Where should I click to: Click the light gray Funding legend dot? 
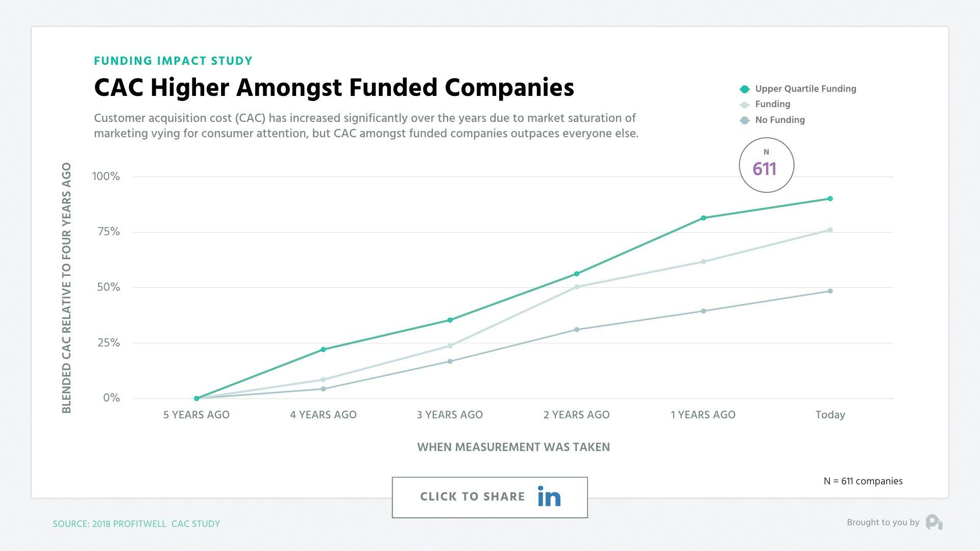745,104
